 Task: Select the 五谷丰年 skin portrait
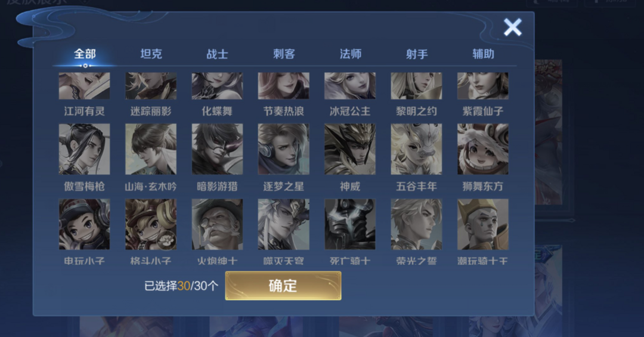416,149
